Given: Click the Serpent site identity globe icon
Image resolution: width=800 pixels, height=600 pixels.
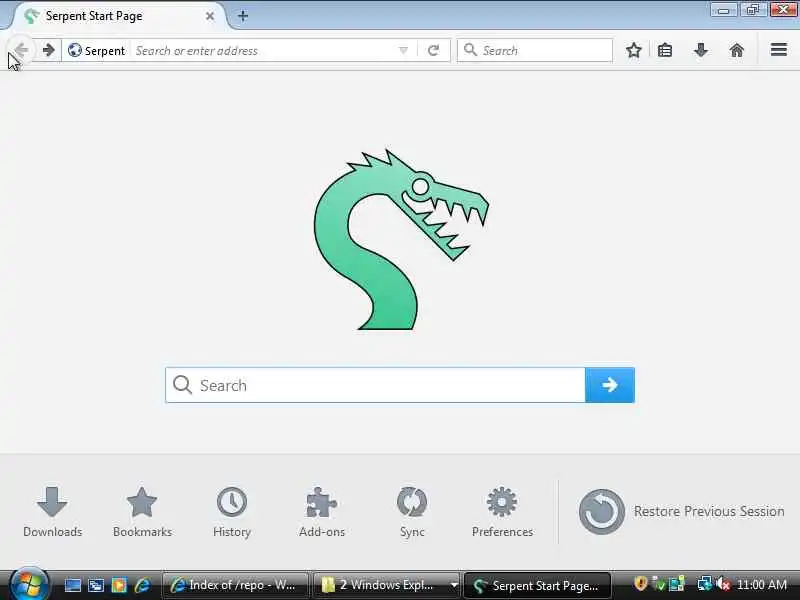Looking at the screenshot, I should pos(75,50).
